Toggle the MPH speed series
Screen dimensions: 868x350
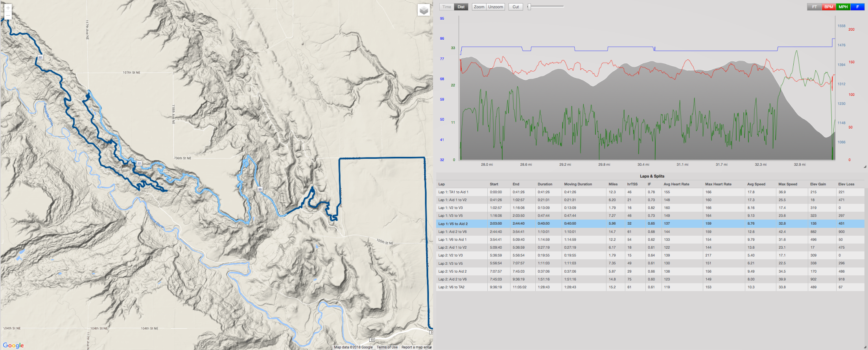[843, 7]
